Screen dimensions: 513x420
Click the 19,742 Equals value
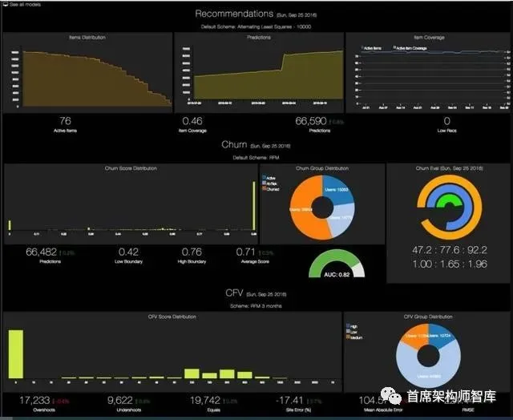coord(205,401)
